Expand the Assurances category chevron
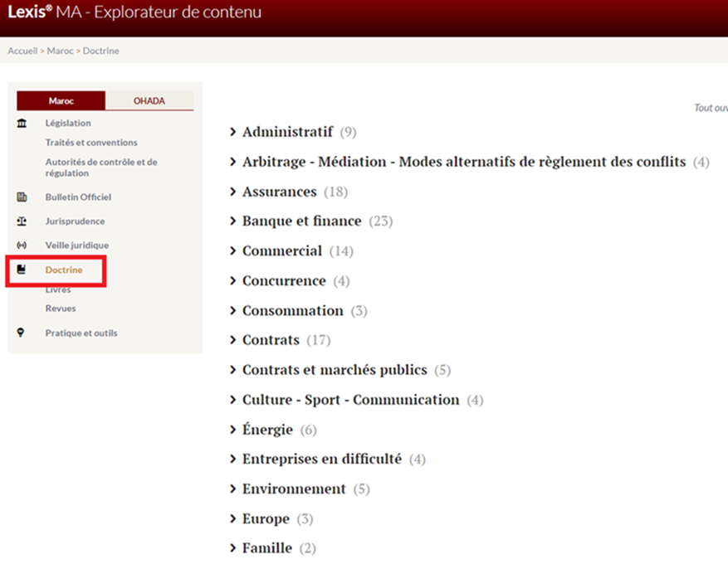This screenshot has width=728, height=569. point(233,192)
